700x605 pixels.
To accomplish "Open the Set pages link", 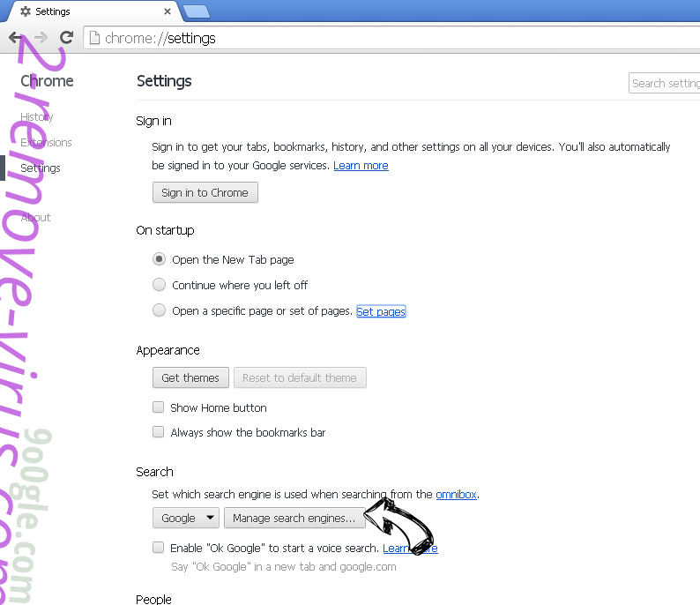I will tap(381, 311).
